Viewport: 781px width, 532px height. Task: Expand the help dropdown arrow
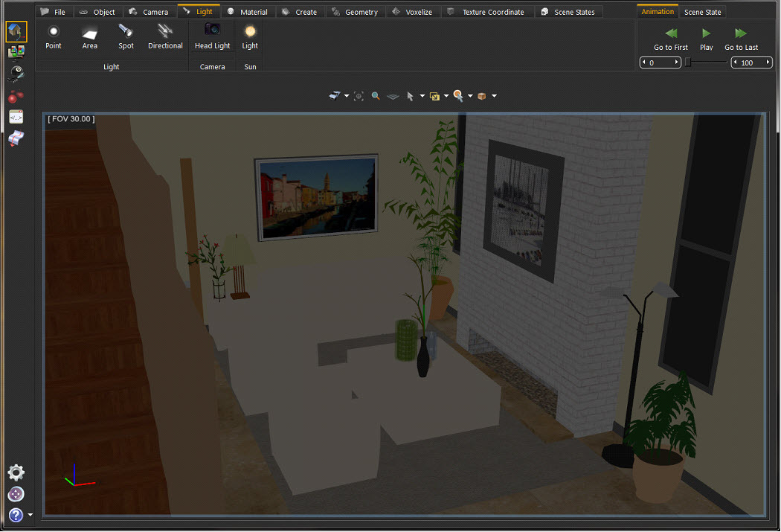click(30, 515)
